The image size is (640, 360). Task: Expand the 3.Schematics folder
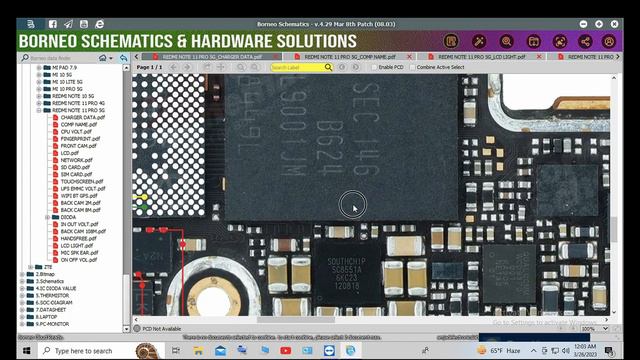pos(22,281)
